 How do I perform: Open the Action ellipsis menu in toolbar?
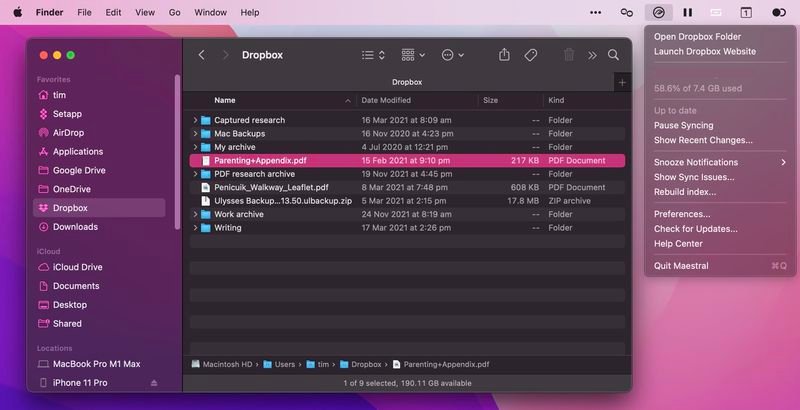(x=453, y=55)
